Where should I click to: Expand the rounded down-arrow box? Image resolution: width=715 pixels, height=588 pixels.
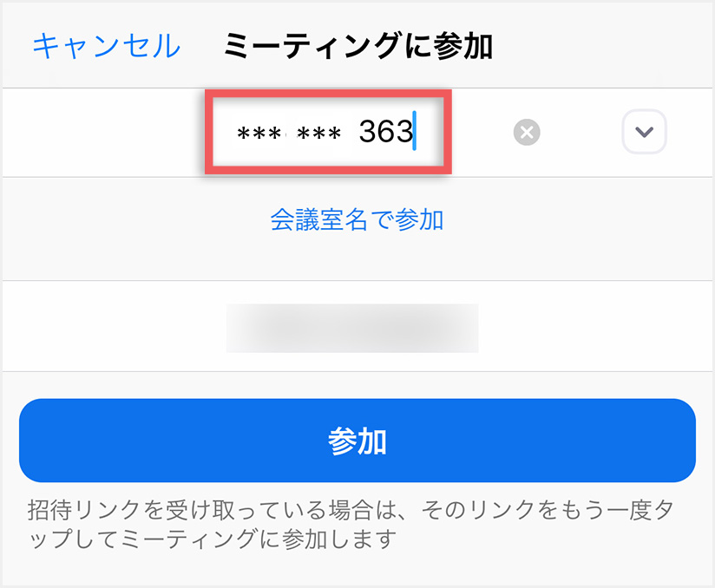[x=645, y=132]
